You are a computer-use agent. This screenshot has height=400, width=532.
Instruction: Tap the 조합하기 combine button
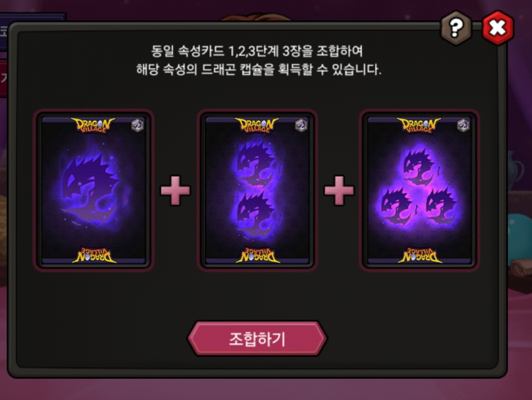257,339
